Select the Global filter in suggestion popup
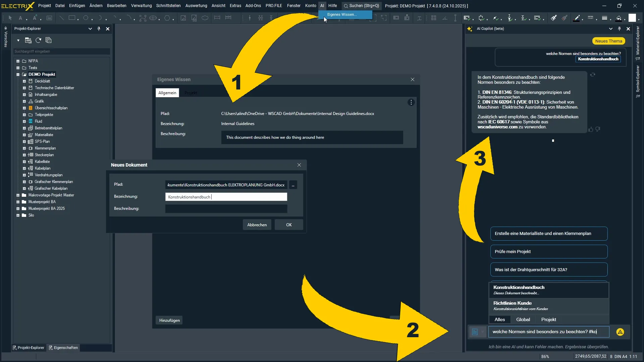The width and height of the screenshot is (644, 362). (x=523, y=319)
